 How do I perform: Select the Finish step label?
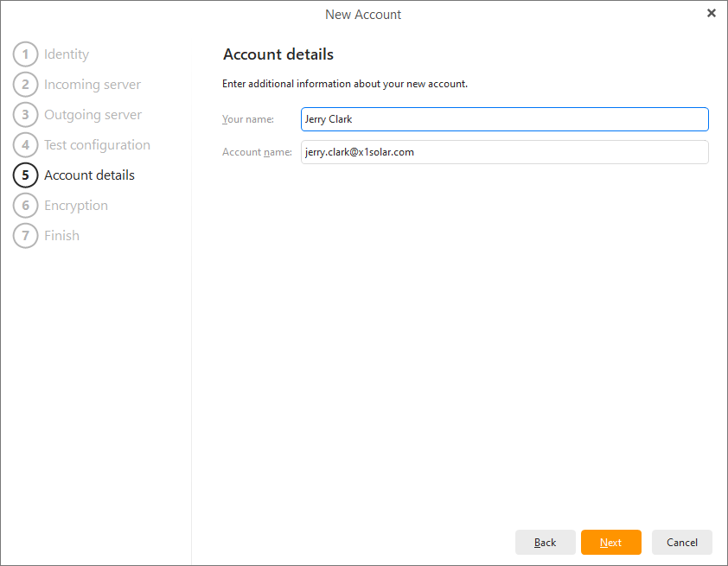pos(61,236)
